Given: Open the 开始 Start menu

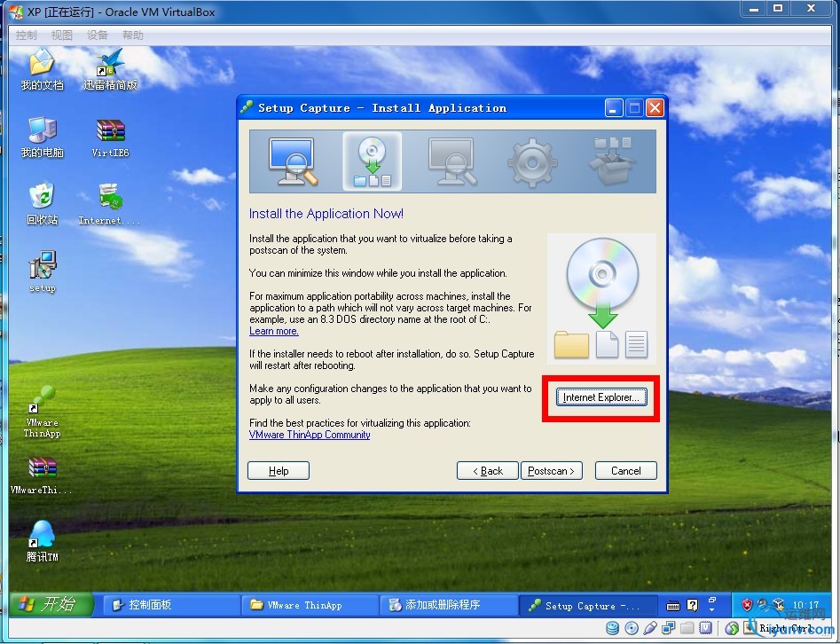Looking at the screenshot, I should [51, 604].
